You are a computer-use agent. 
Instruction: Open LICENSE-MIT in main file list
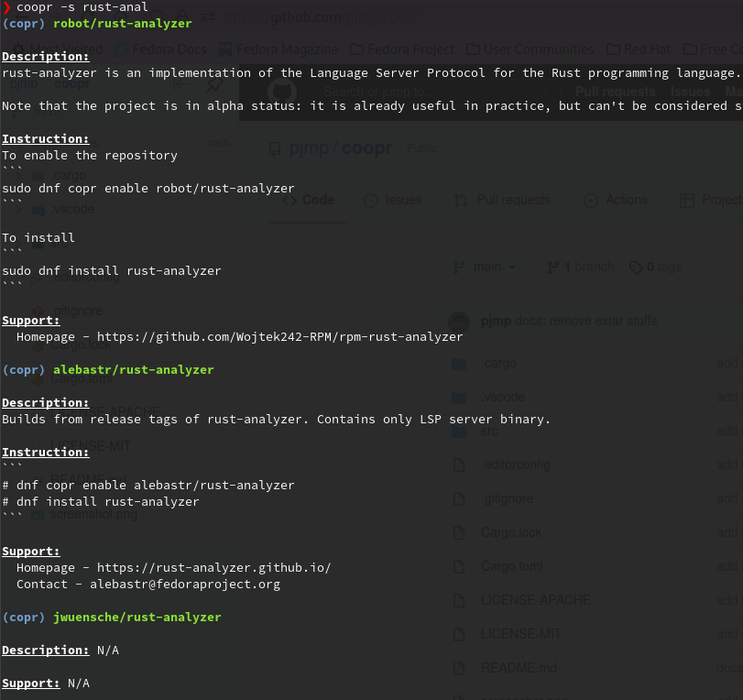[520, 635]
